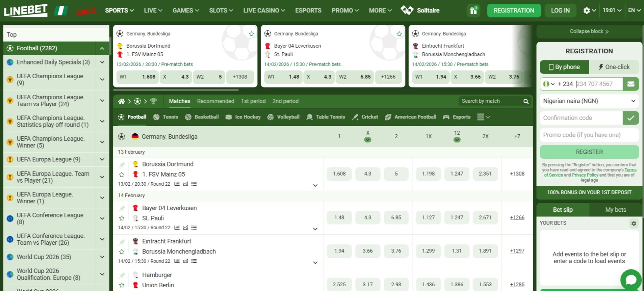
Task: Click the LOG IN button
Action: pyautogui.click(x=560, y=10)
